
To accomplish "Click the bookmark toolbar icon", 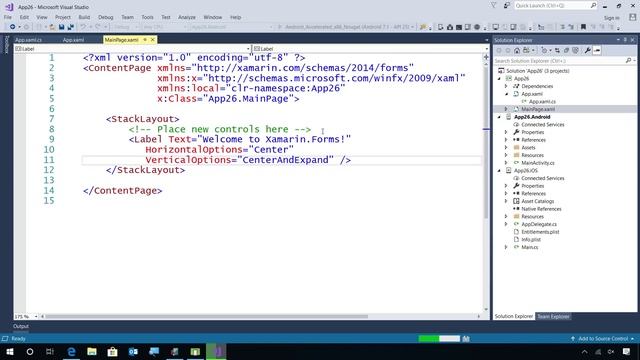I will [583, 27].
